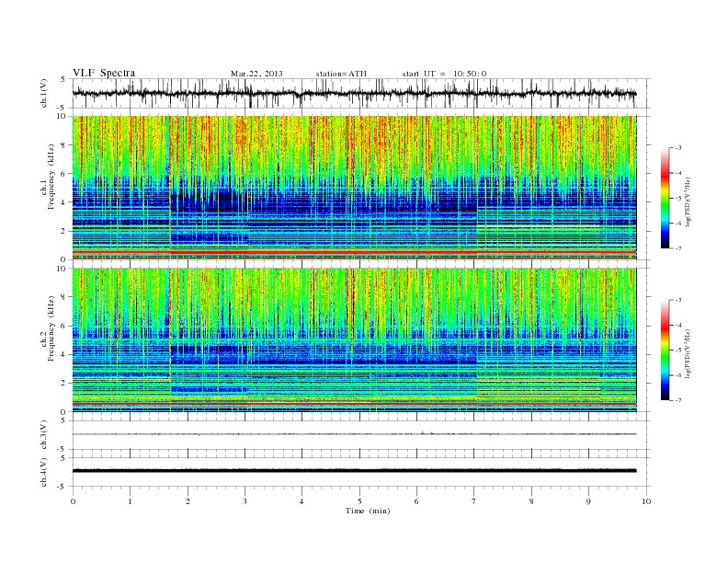Click the "ch.3(V)" y-axis label
This screenshot has width=728, height=563.
(x=44, y=435)
